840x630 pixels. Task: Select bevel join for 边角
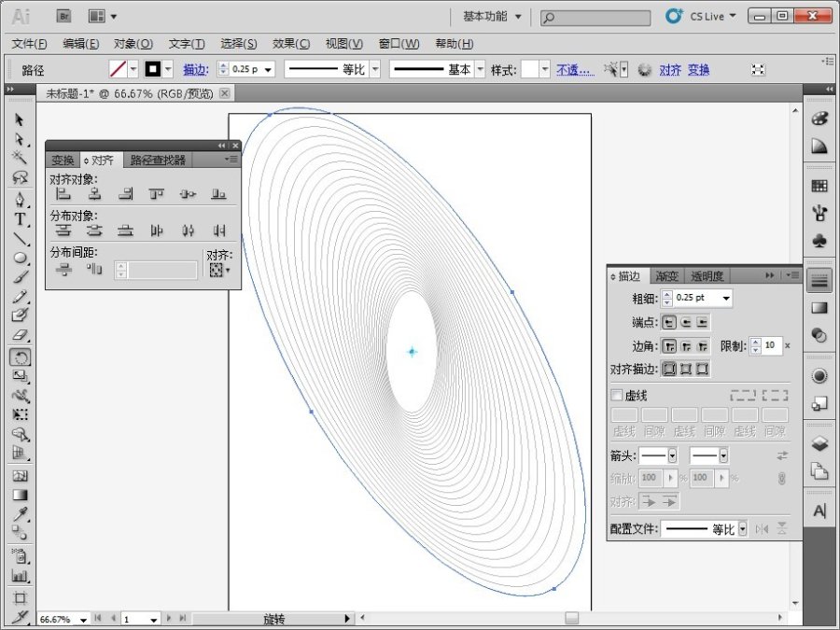click(702, 346)
